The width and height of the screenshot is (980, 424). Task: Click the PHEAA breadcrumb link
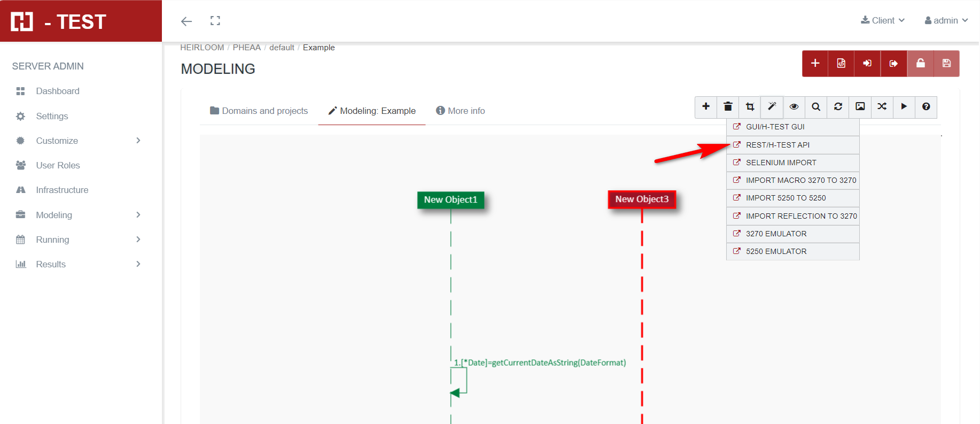[246, 48]
